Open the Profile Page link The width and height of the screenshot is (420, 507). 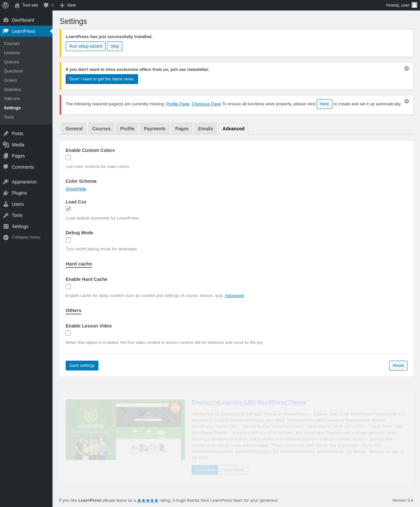(178, 104)
